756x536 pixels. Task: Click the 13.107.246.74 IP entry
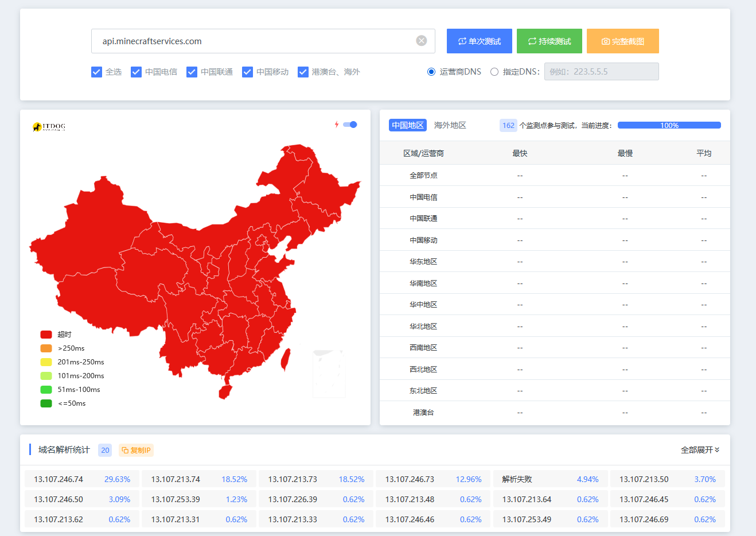(x=59, y=479)
